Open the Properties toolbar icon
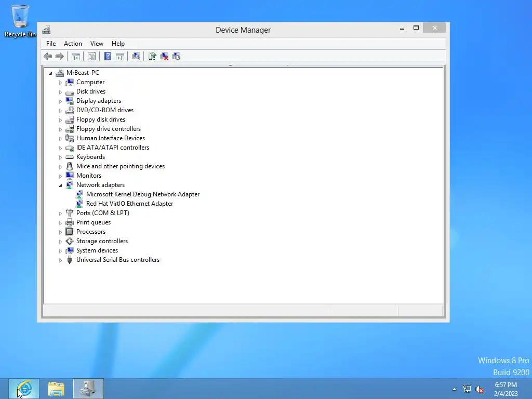The width and height of the screenshot is (532, 399). click(91, 56)
